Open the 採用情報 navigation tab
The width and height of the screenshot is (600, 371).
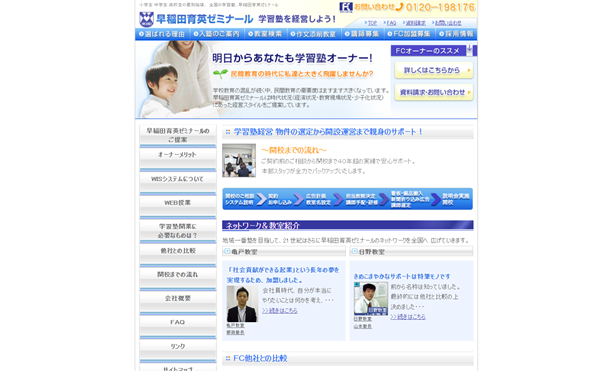click(456, 34)
